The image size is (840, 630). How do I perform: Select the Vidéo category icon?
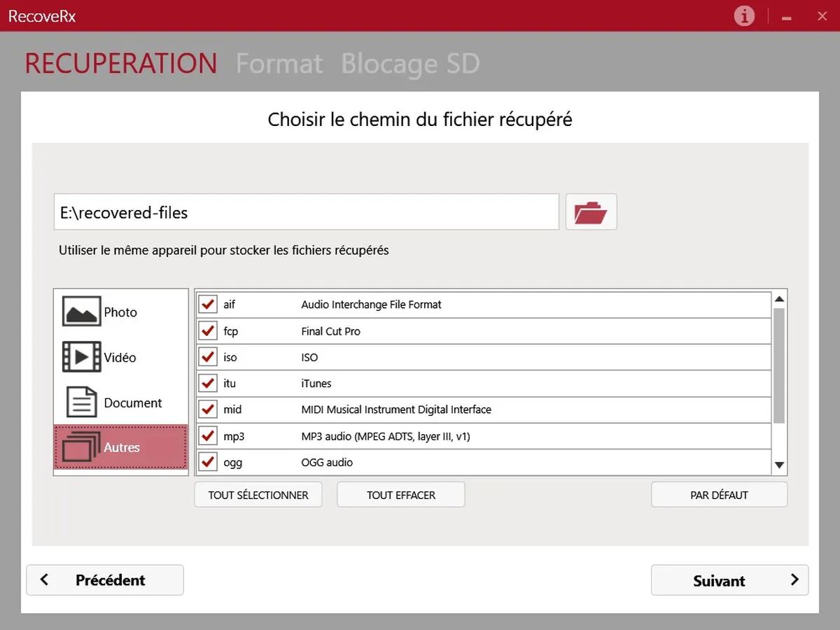coord(82,357)
